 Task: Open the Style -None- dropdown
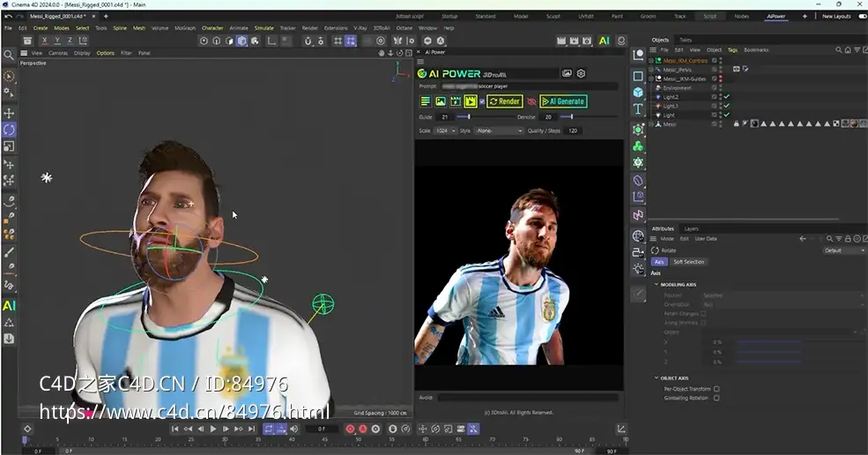(498, 131)
